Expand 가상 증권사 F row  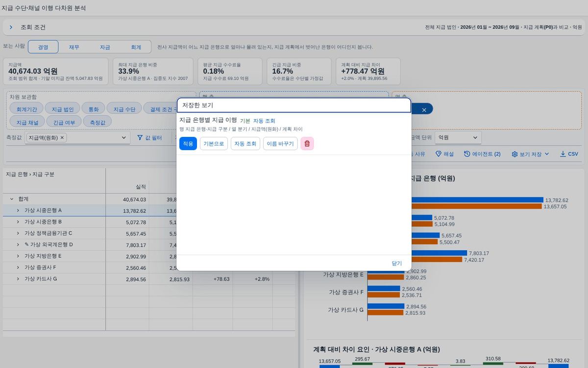click(x=18, y=267)
